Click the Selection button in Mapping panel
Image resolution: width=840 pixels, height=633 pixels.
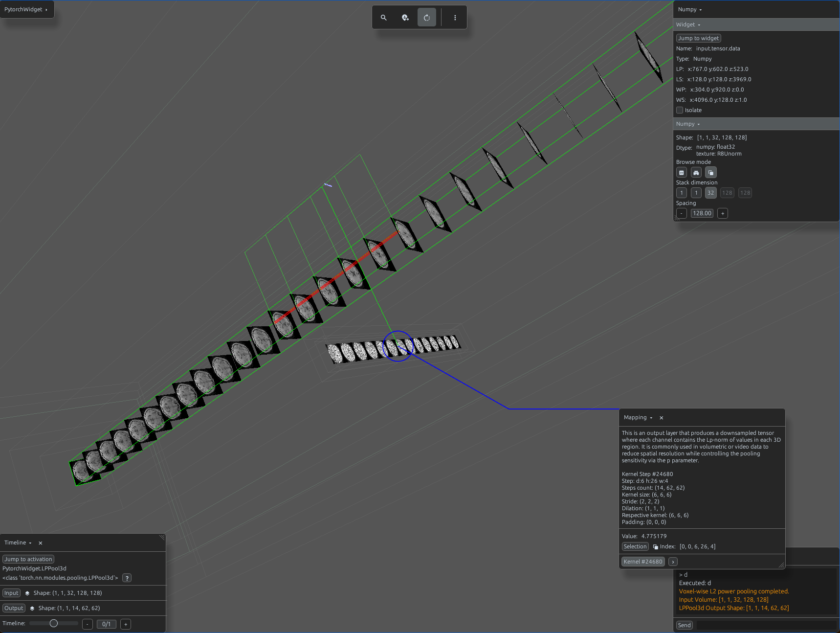click(635, 546)
